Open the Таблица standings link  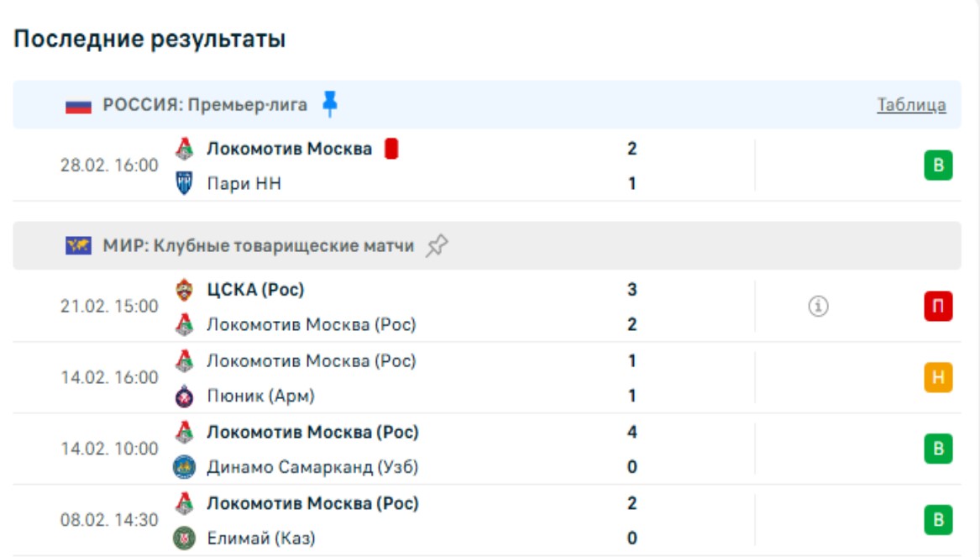[911, 105]
